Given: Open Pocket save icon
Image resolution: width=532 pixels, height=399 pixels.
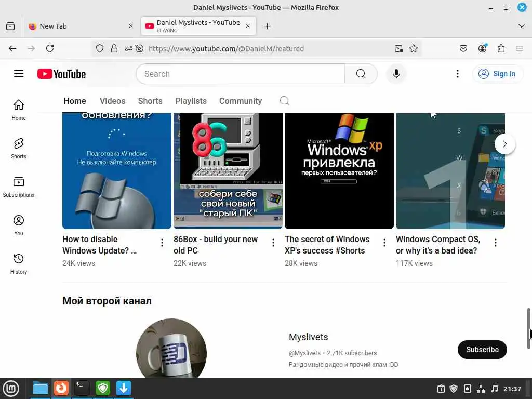Looking at the screenshot, I should [x=463, y=48].
